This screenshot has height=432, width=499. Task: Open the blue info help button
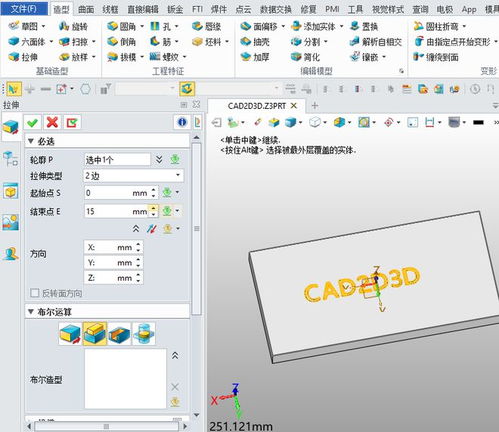pos(182,122)
